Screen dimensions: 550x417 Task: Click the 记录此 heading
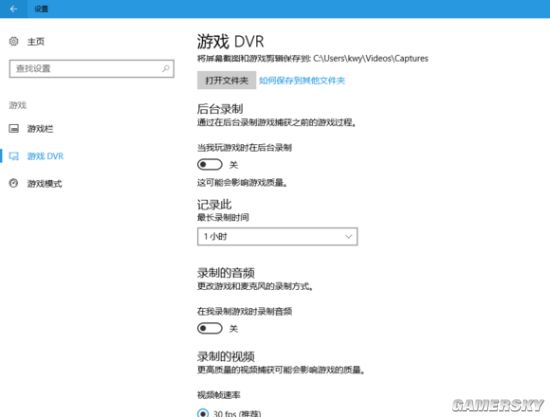pyautogui.click(x=214, y=204)
